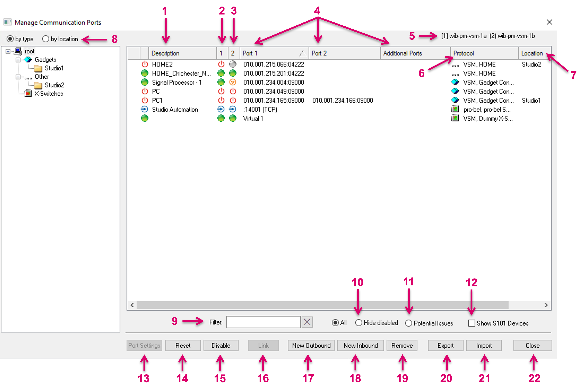The height and width of the screenshot is (392, 584).
Task: Click the horizontal scrollbar's right arrow
Action: [x=546, y=305]
